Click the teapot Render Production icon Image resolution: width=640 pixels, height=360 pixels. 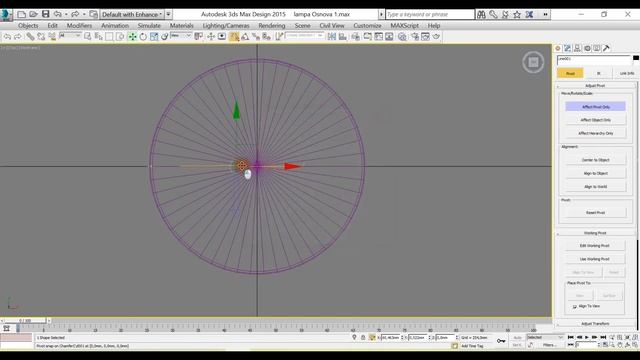click(436, 37)
